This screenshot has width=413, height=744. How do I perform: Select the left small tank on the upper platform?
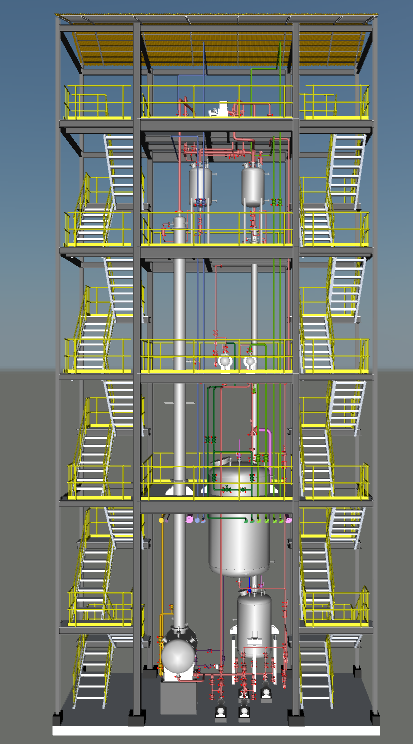(200, 183)
